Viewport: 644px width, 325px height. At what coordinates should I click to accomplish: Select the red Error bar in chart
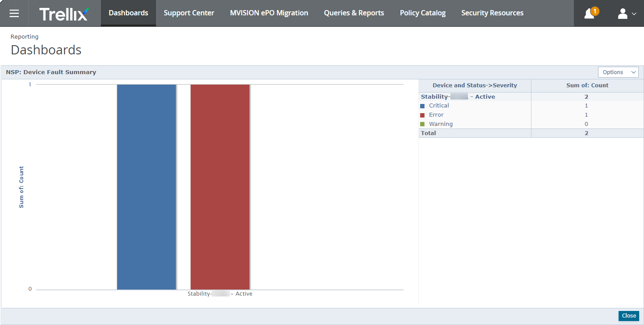[220, 187]
